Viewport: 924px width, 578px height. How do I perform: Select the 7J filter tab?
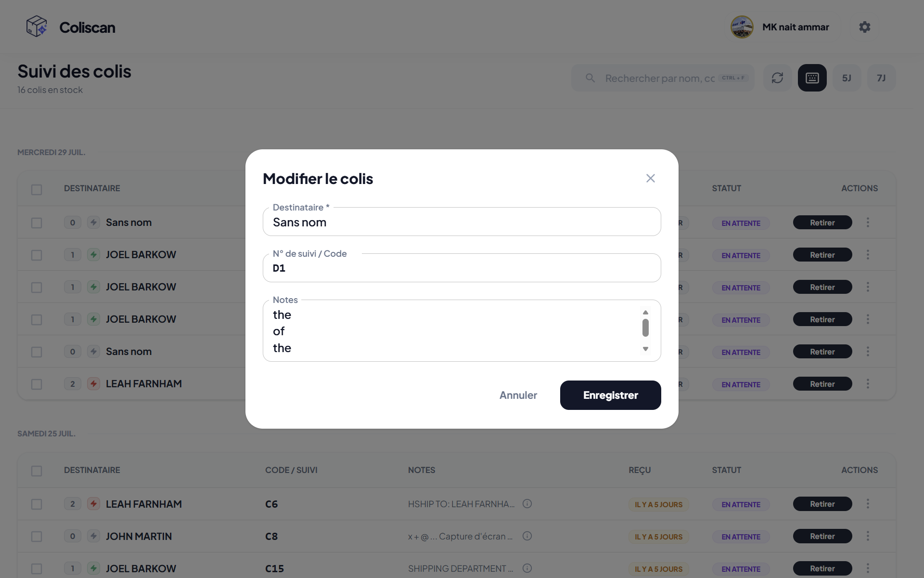(881, 78)
